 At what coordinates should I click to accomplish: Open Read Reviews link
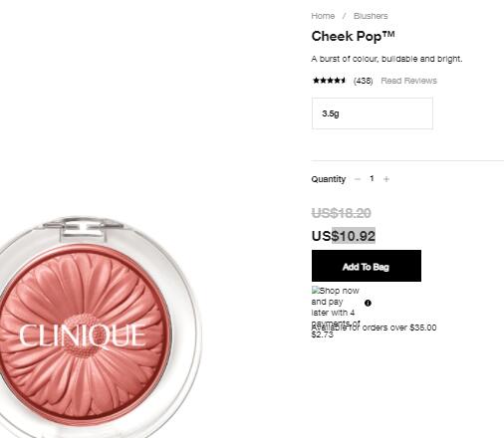[x=408, y=81]
